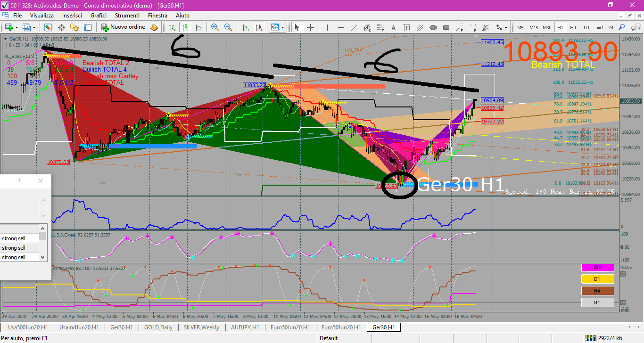Show the Terminal panel
644x343 pixels.
(x=88, y=27)
